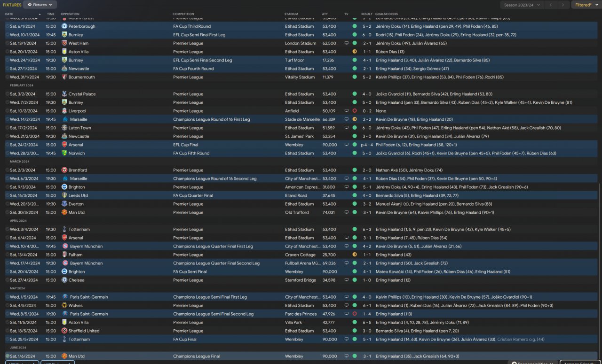
Task: Click the '0 - 2' result against Liverpool
Action: point(367,111)
